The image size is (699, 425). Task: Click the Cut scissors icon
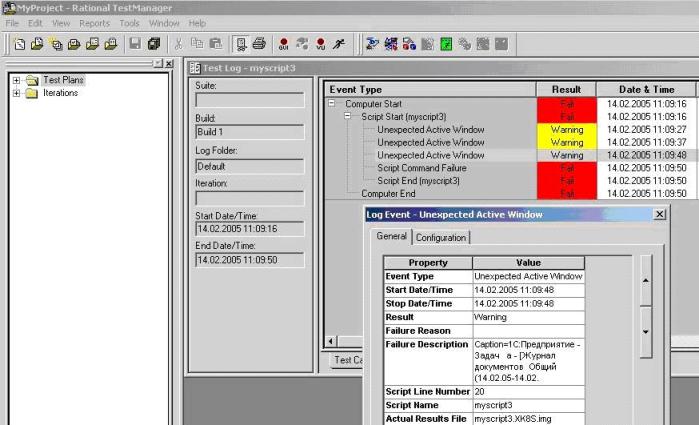coord(178,44)
